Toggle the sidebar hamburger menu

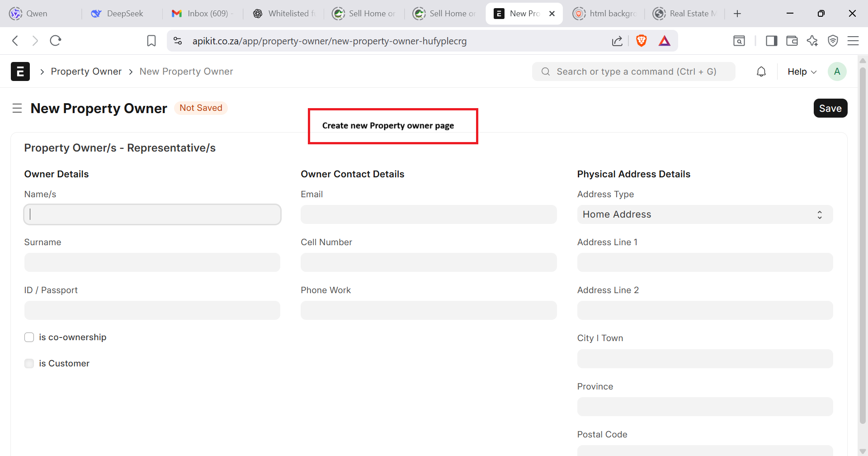17,108
